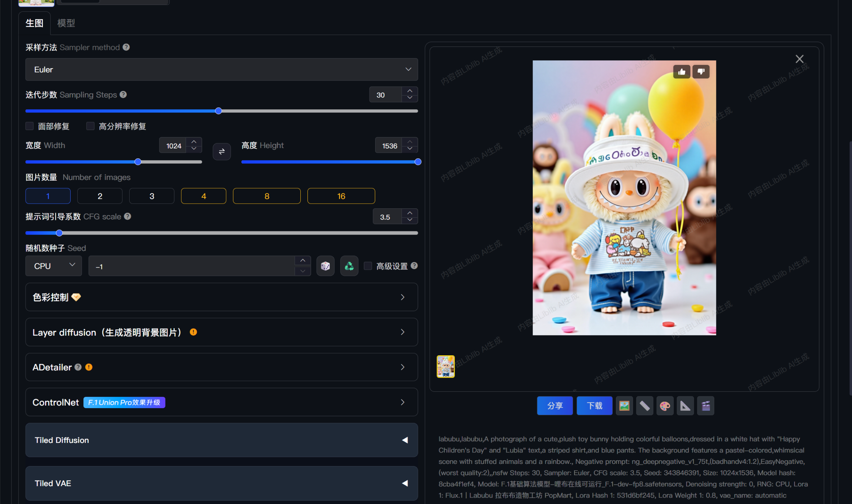Select 3 for number of images
The image size is (852, 504).
pyautogui.click(x=152, y=196)
